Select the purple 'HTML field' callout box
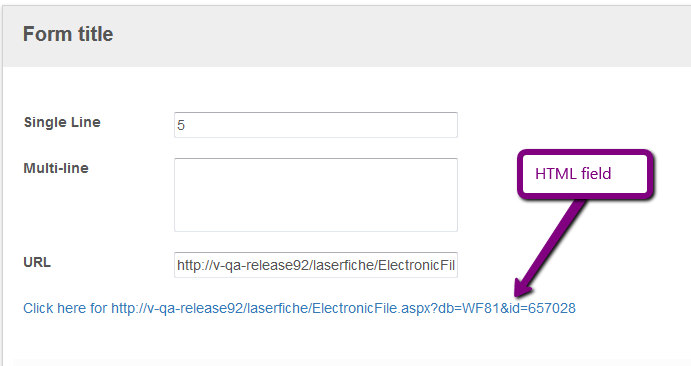This screenshot has height=366, width=691. pos(585,174)
